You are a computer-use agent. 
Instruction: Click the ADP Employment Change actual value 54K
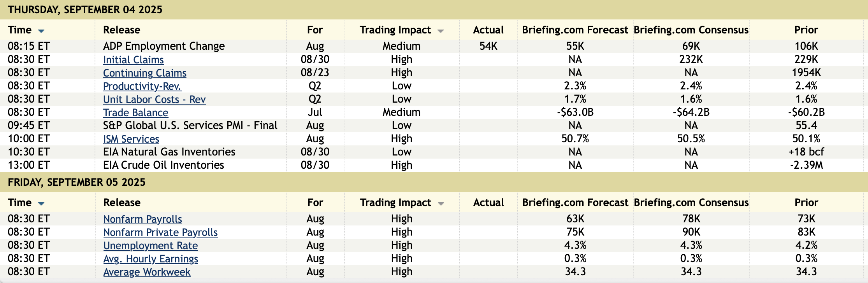pyautogui.click(x=488, y=46)
